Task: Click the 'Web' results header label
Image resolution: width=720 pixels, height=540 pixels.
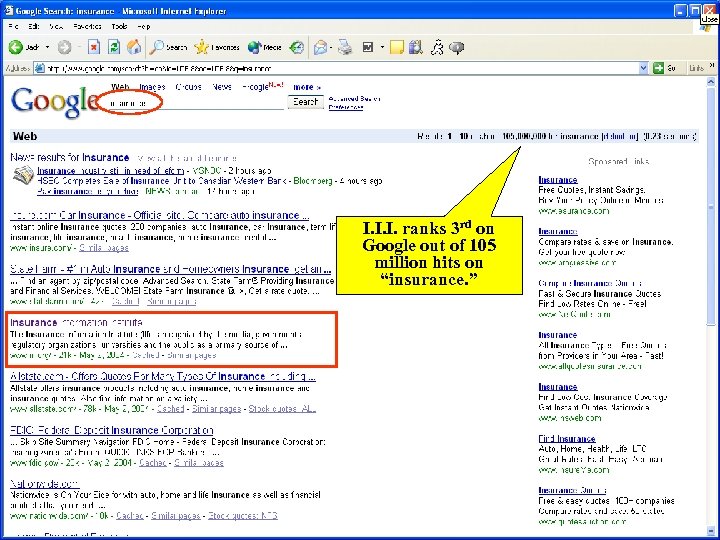Action: [x=25, y=136]
